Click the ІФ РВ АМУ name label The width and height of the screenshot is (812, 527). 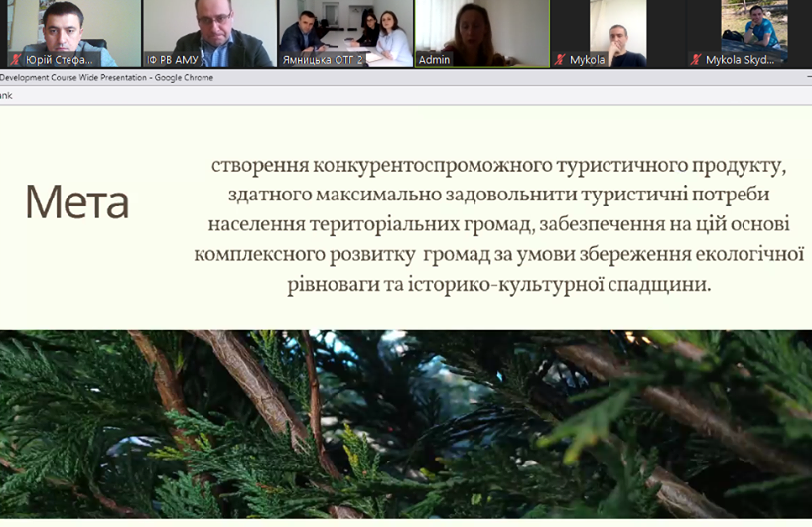point(173,60)
